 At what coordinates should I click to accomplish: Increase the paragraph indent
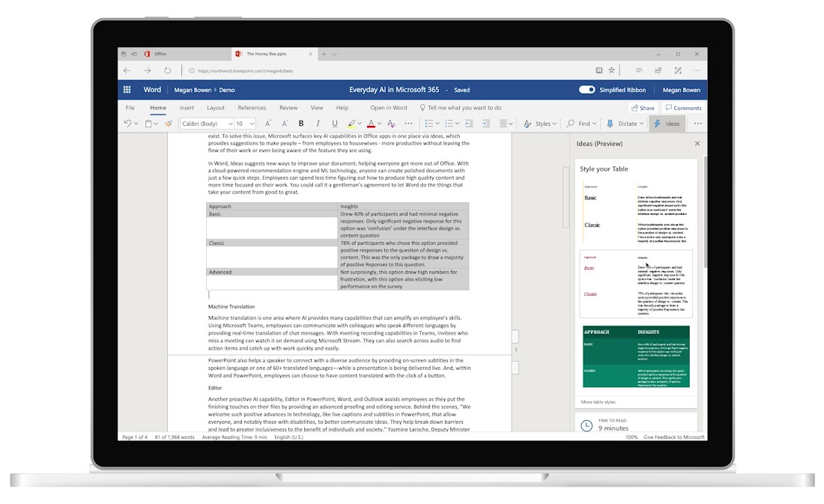[x=485, y=124]
